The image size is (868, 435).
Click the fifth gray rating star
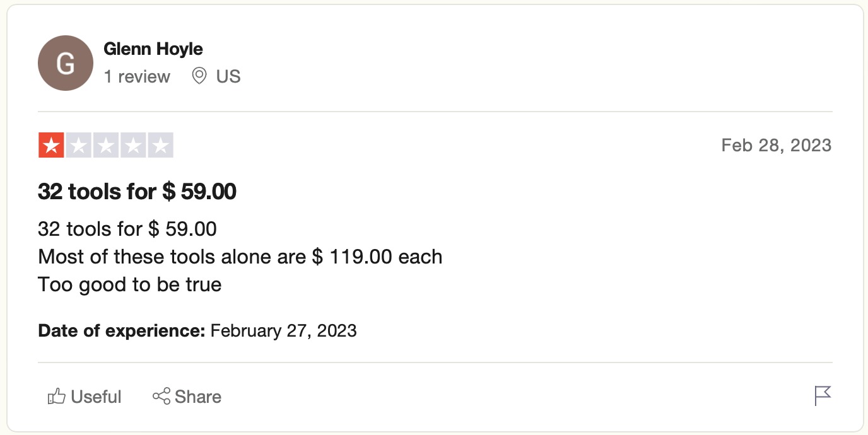point(160,146)
